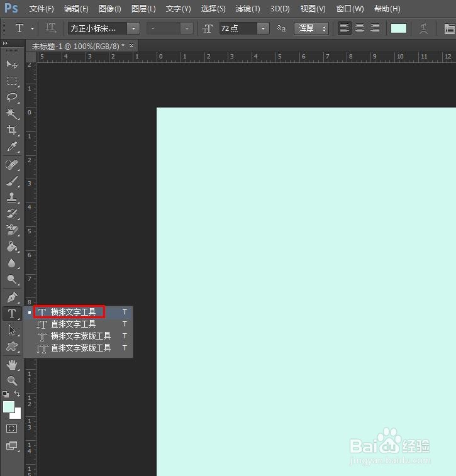The height and width of the screenshot is (476, 456).
Task: Open the foreground color picker
Action: pyautogui.click(x=9, y=407)
